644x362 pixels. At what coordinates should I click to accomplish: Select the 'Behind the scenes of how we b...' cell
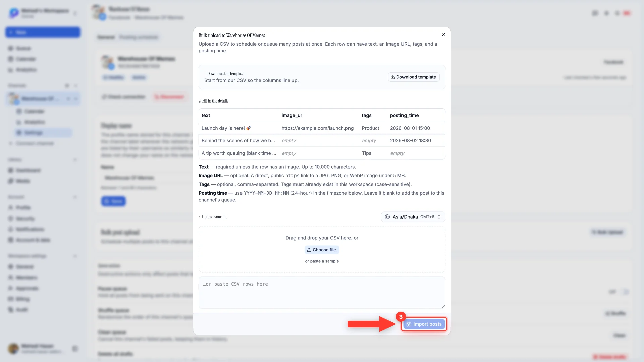tap(238, 140)
